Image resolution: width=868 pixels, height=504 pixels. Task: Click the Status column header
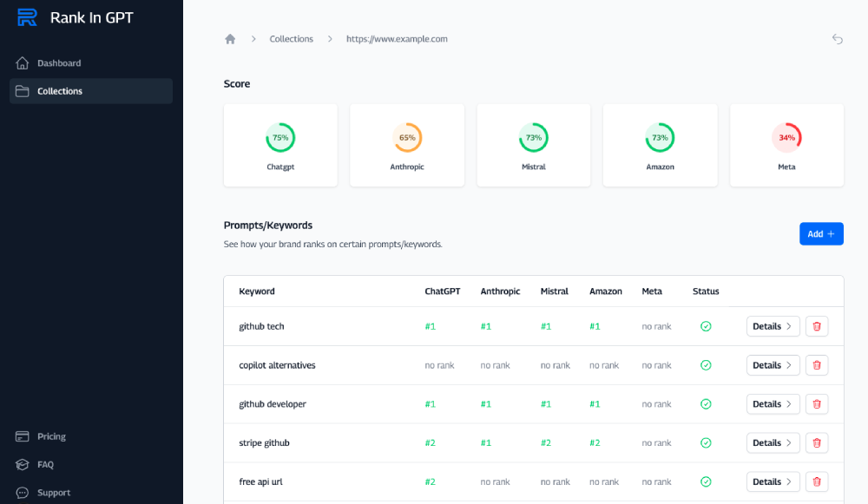[x=706, y=291]
